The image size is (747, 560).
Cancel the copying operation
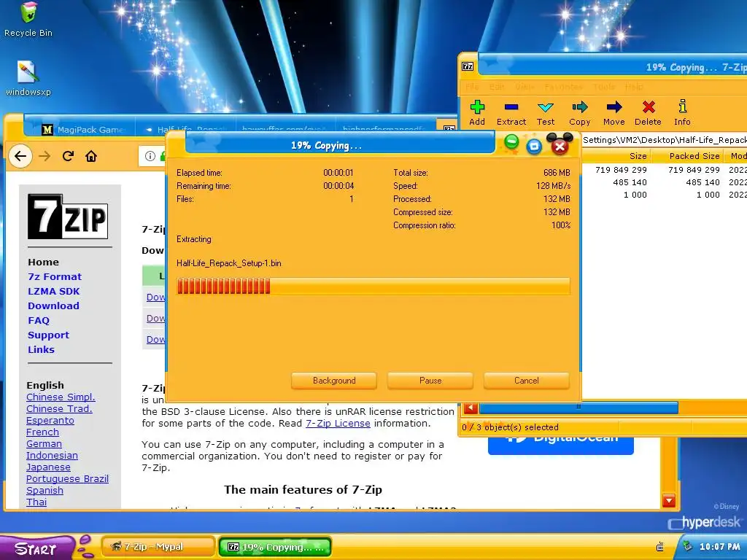527,381
